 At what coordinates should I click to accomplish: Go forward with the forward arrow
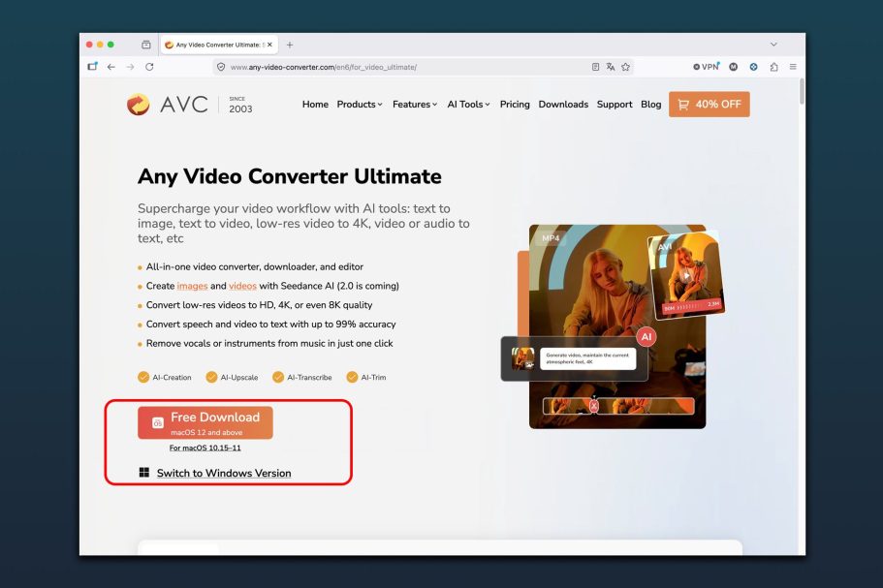click(x=130, y=67)
